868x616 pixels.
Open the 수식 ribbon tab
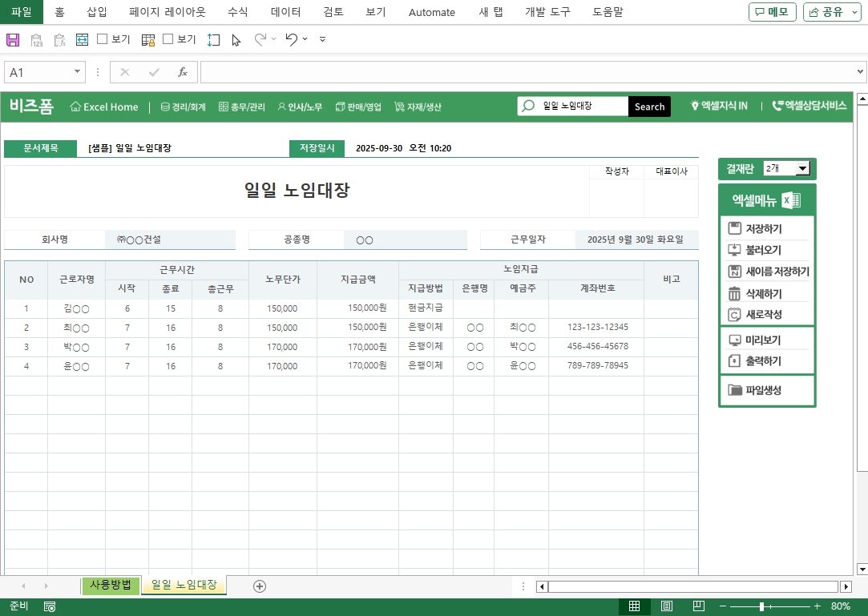pos(237,12)
